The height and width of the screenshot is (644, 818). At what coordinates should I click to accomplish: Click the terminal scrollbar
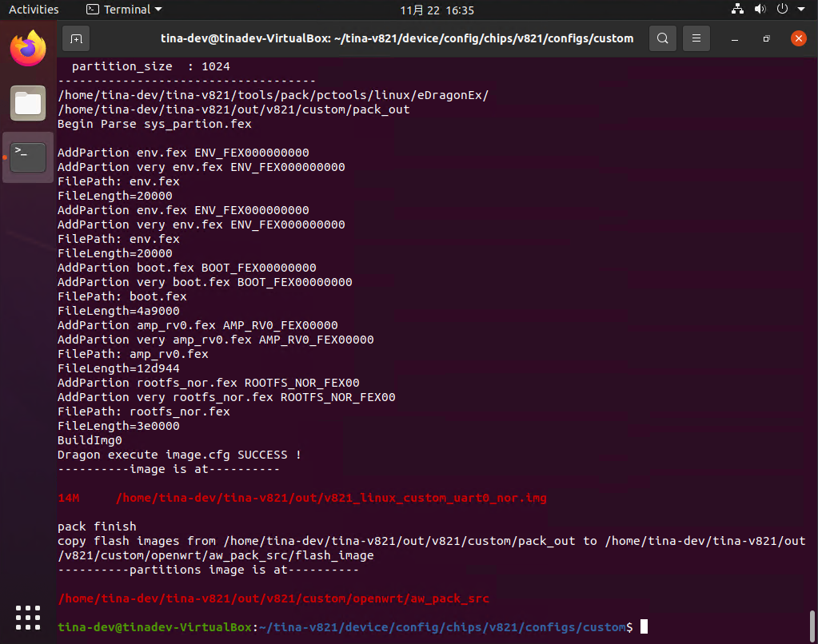click(x=812, y=626)
